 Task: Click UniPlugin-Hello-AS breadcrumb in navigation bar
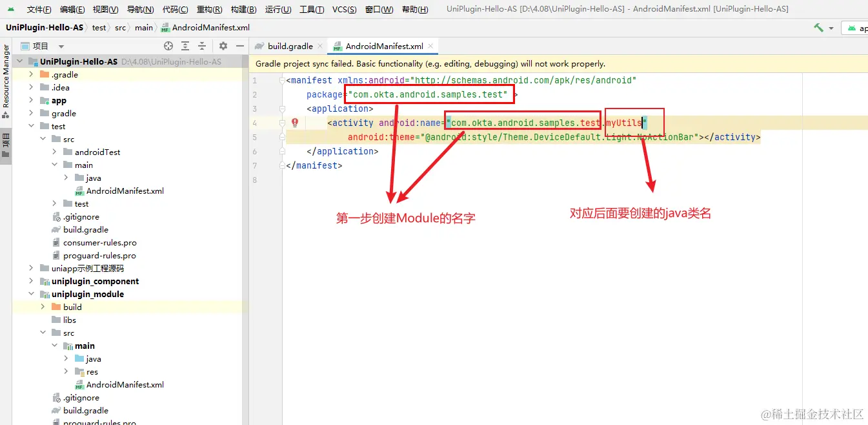pyautogui.click(x=45, y=28)
